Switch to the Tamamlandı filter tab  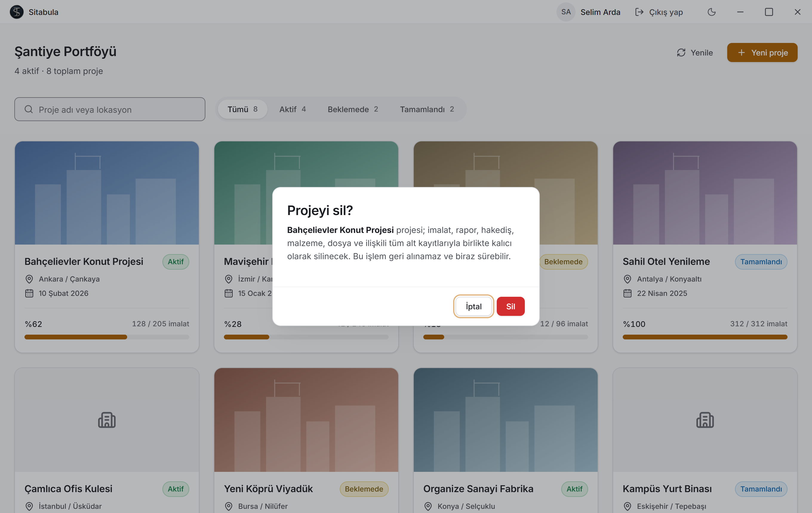[x=427, y=109]
